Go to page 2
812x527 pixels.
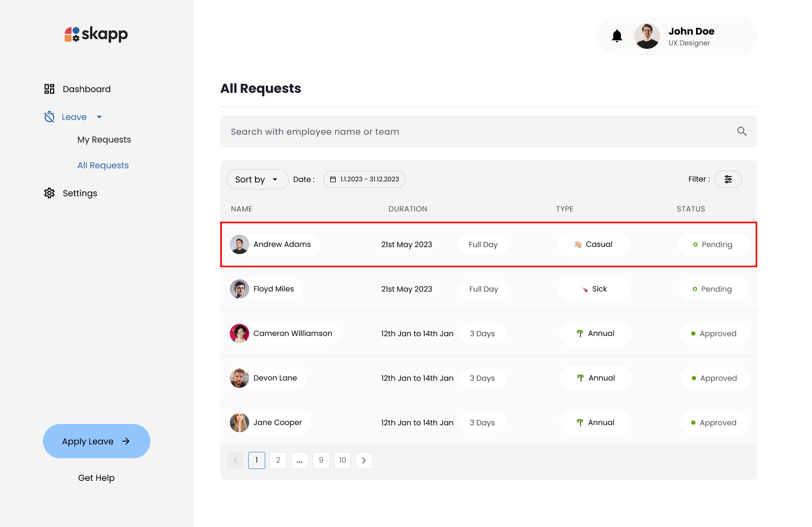click(x=278, y=460)
